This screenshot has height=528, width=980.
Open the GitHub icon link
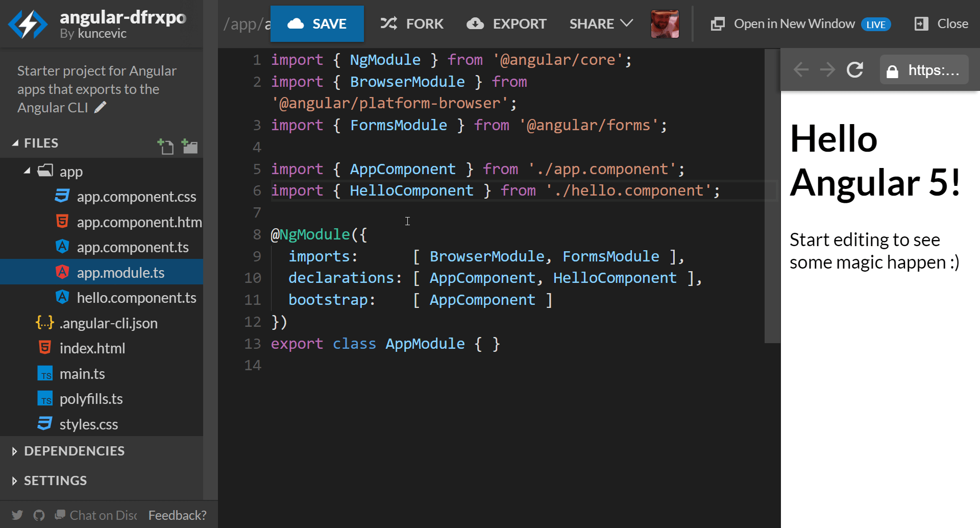(x=39, y=515)
